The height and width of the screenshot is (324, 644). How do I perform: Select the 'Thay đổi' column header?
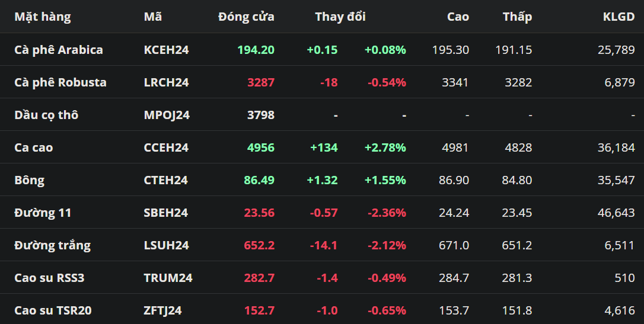[340, 17]
